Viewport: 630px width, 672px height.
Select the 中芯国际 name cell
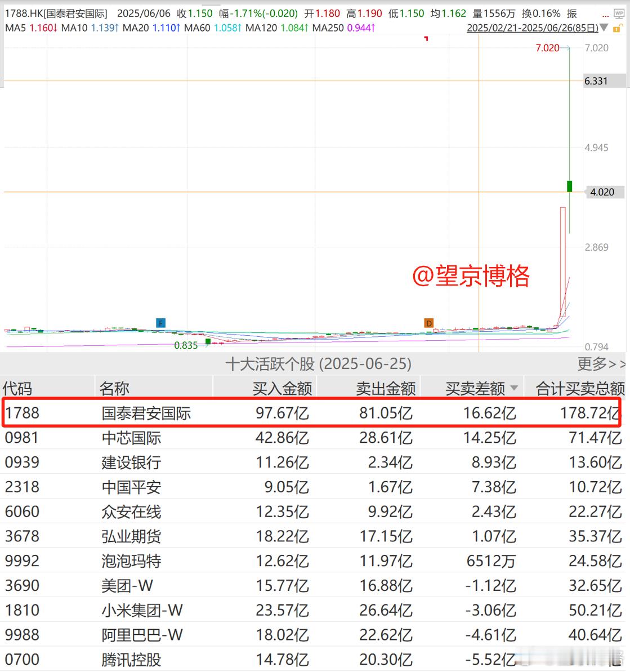click(131, 438)
